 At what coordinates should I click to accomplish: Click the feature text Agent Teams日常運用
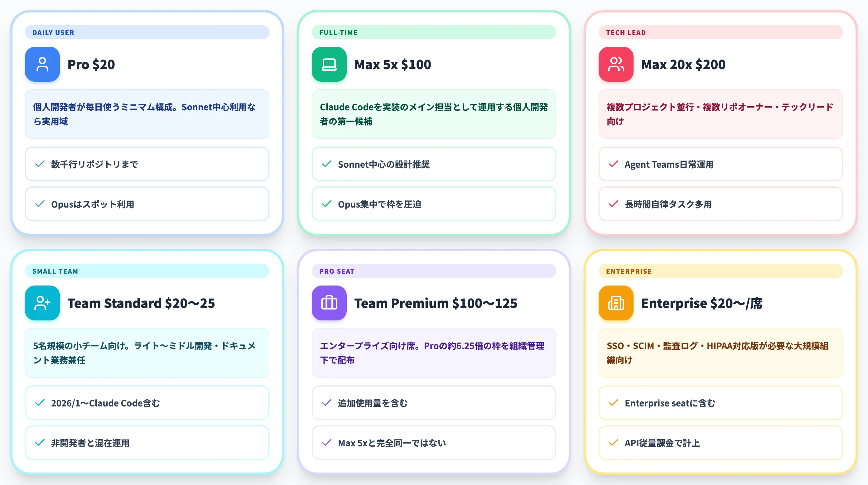click(x=669, y=164)
